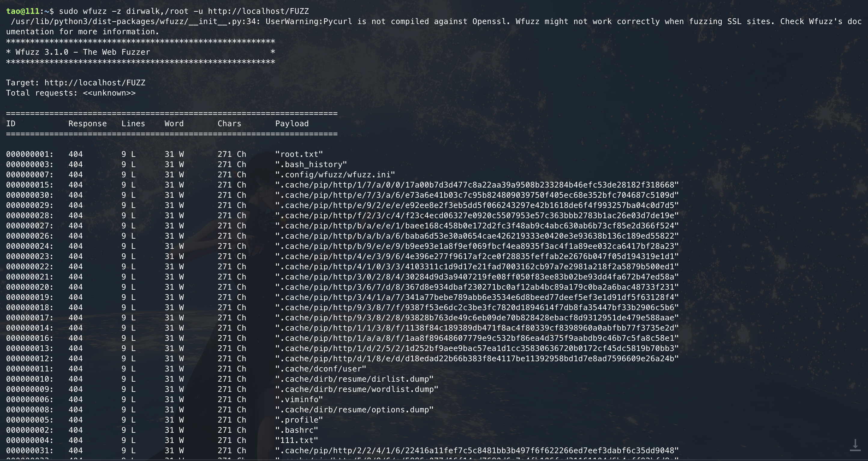Click the ".viminfo" payload entry
Viewport: 868px width, 461px height.
coord(299,399)
